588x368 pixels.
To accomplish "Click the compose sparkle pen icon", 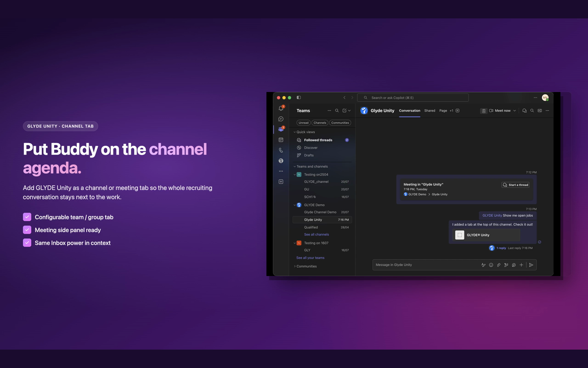I will pos(506,265).
